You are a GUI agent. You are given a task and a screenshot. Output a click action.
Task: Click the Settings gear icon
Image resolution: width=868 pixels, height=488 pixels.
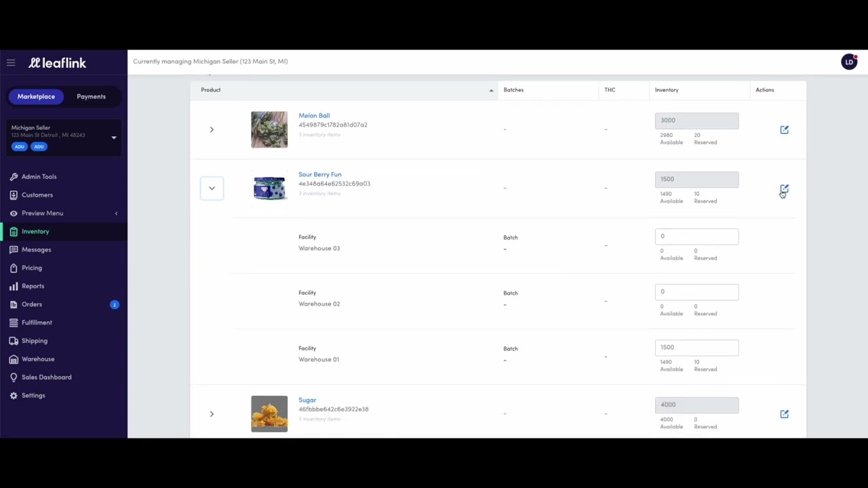(14, 396)
